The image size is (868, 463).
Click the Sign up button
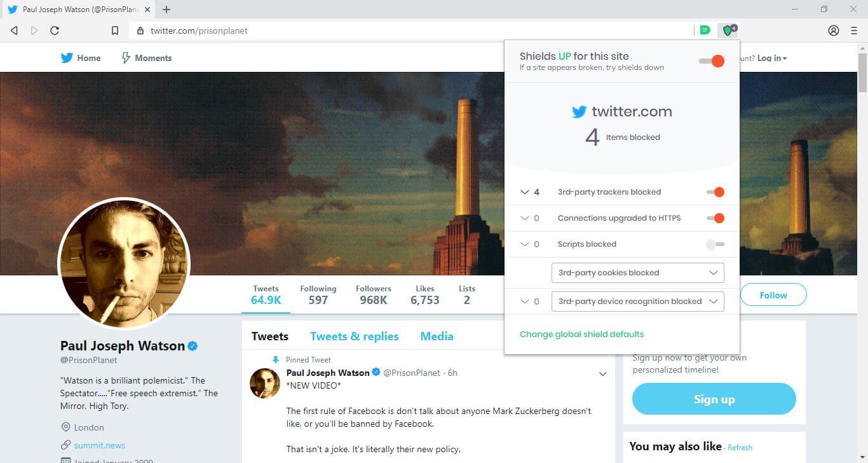pyautogui.click(x=714, y=399)
